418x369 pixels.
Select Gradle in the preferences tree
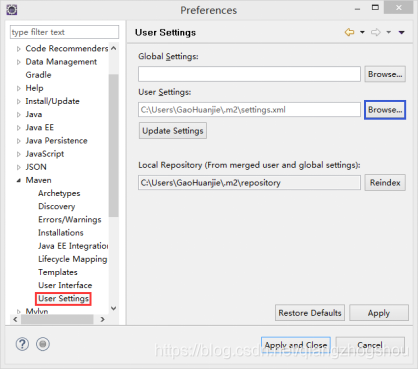tap(38, 75)
